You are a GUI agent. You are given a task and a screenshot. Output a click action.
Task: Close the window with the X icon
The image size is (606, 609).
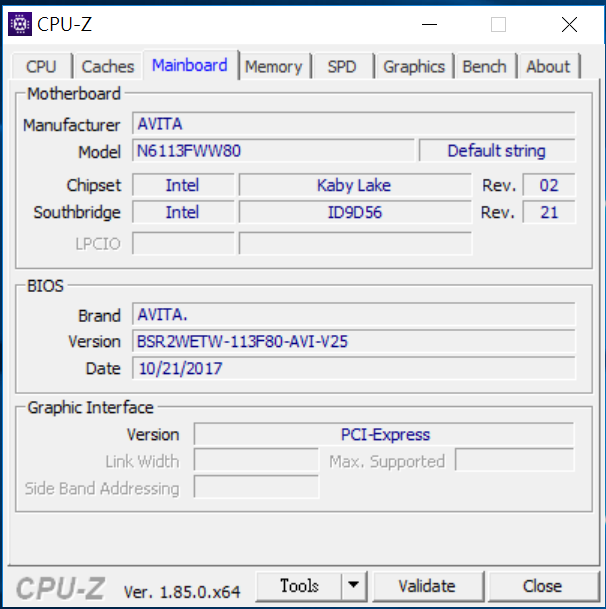coord(569,24)
